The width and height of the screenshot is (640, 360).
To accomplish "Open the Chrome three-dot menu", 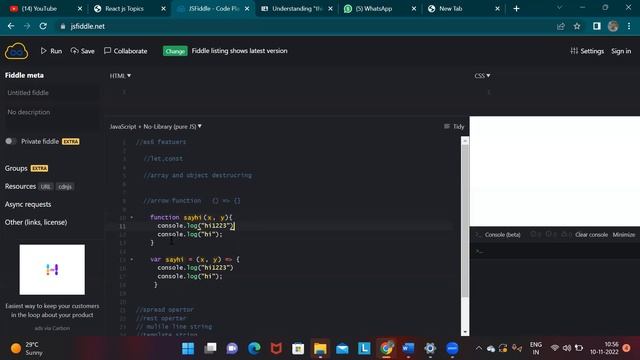I will [629, 26].
